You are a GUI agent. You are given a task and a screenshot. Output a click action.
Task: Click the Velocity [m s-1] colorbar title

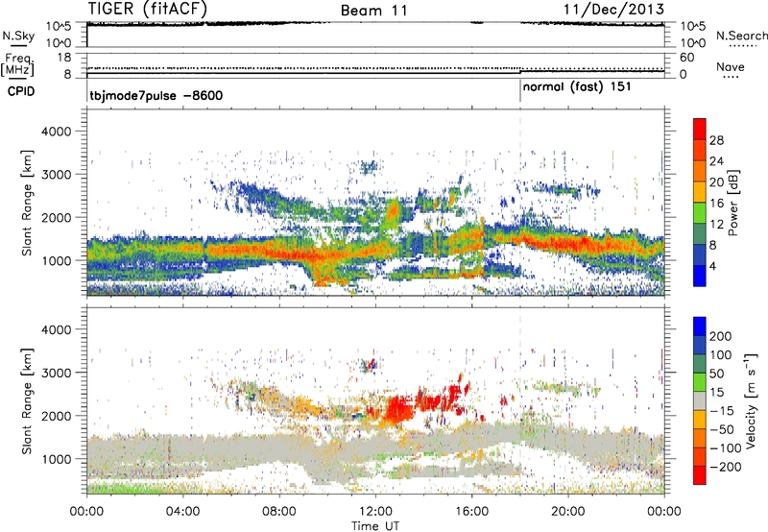point(750,400)
